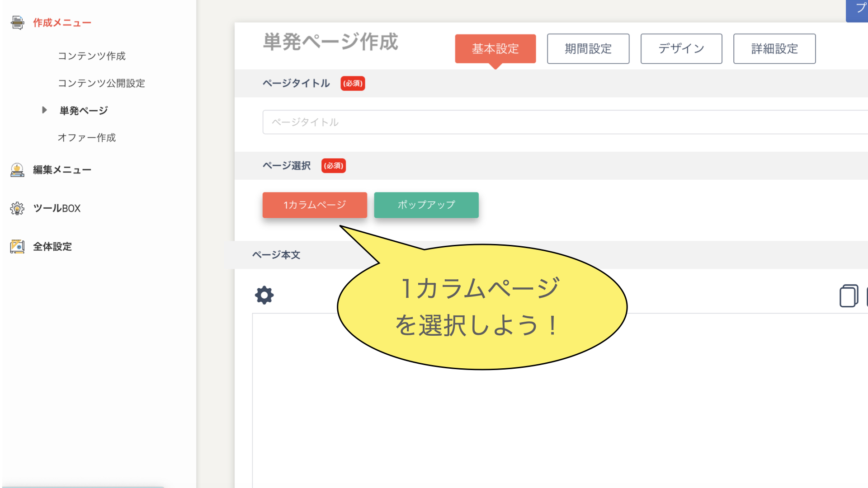The height and width of the screenshot is (488, 868).
Task: Switch to 基本設定 tab
Action: pos(495,49)
